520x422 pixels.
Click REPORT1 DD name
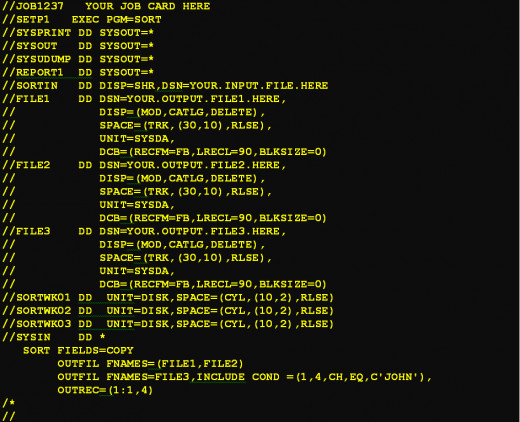click(39, 73)
